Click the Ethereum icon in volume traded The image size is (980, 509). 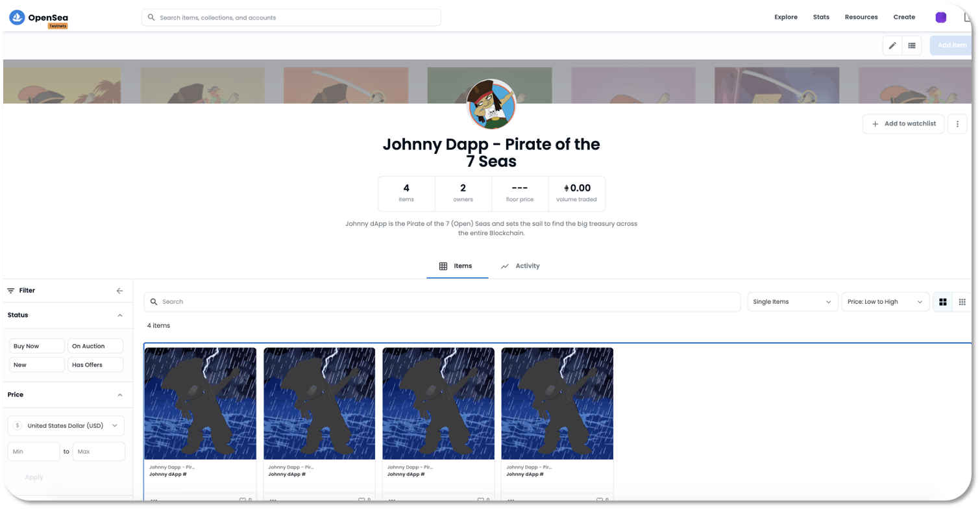[x=566, y=188]
